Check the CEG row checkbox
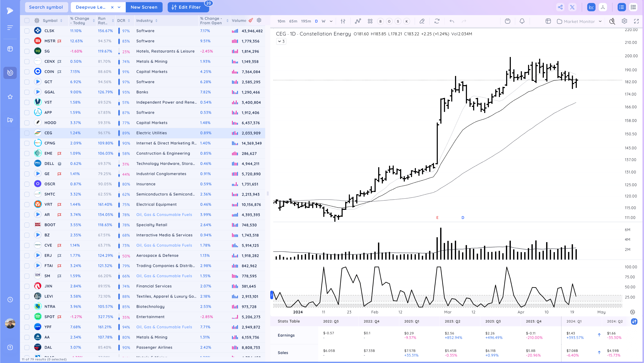 click(27, 133)
